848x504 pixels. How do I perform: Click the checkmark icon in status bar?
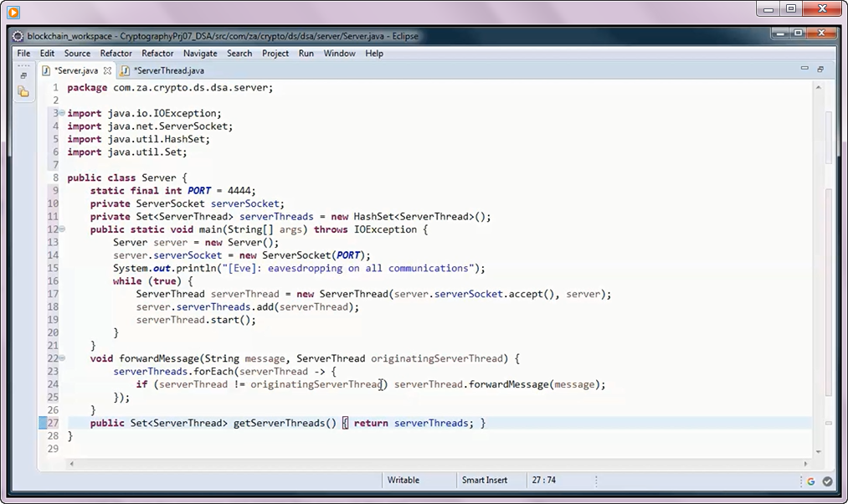tap(827, 481)
